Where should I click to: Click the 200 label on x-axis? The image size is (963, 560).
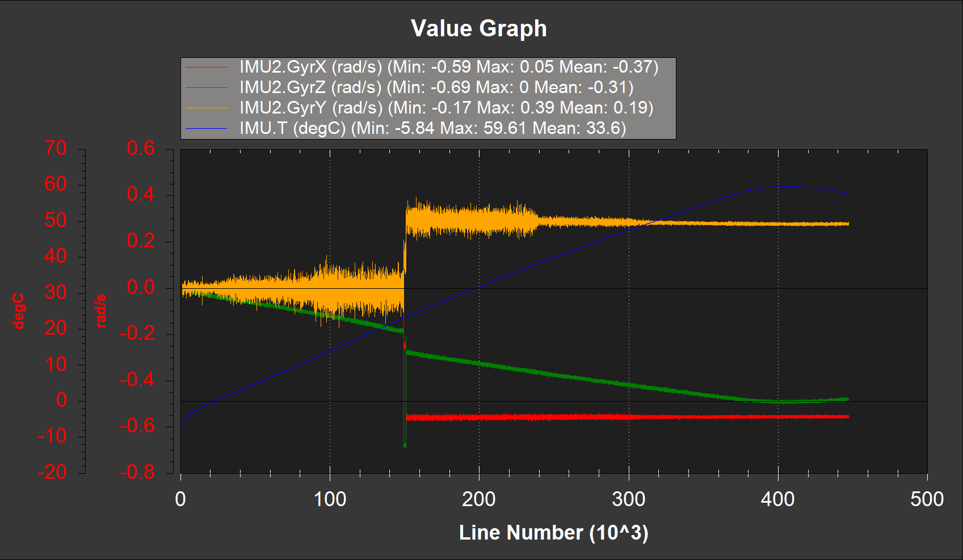pyautogui.click(x=479, y=499)
